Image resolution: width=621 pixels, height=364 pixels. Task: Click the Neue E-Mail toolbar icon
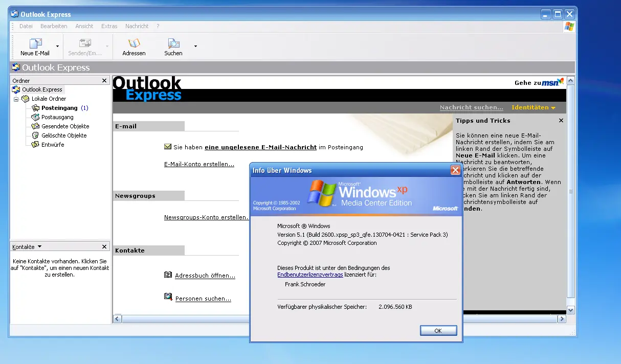pos(35,43)
